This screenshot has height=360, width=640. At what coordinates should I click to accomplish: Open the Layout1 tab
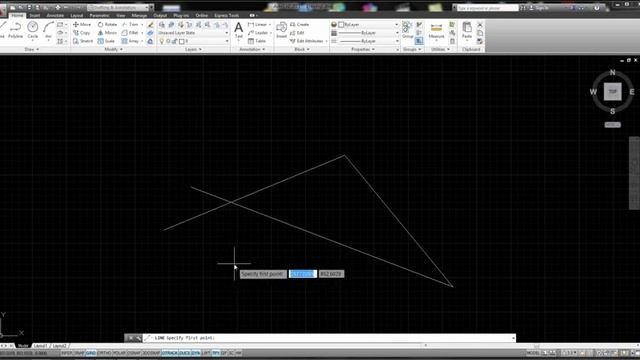40,346
